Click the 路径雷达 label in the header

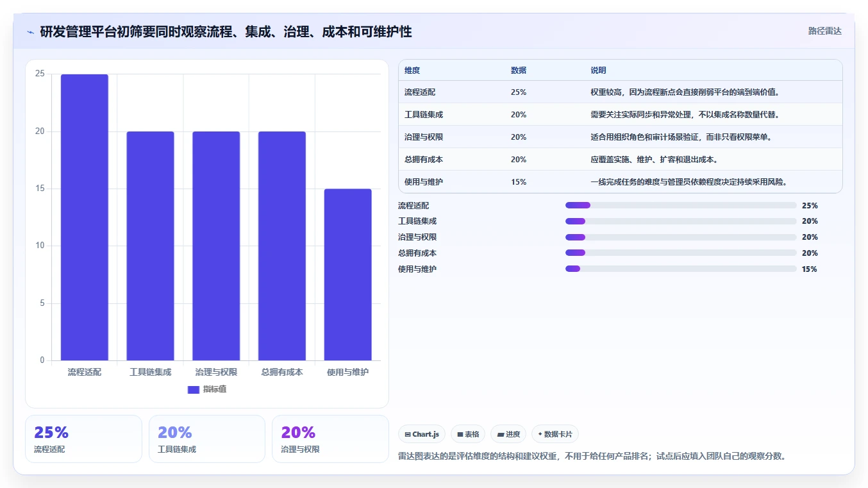(824, 31)
